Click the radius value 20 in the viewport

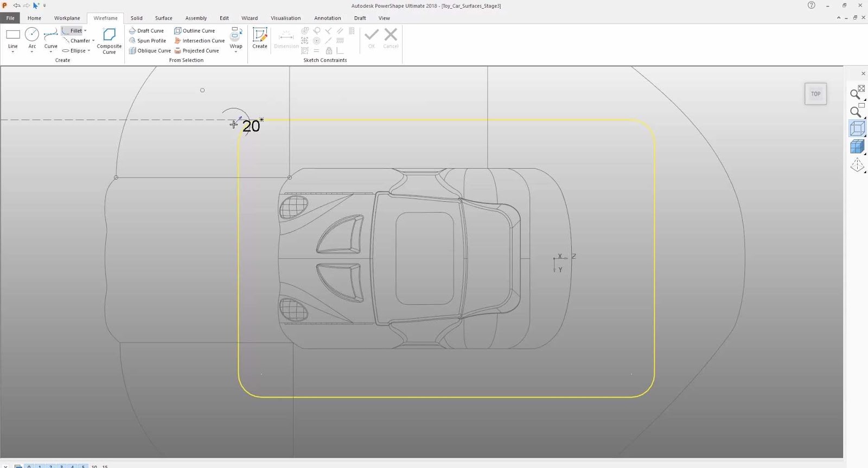tap(251, 126)
